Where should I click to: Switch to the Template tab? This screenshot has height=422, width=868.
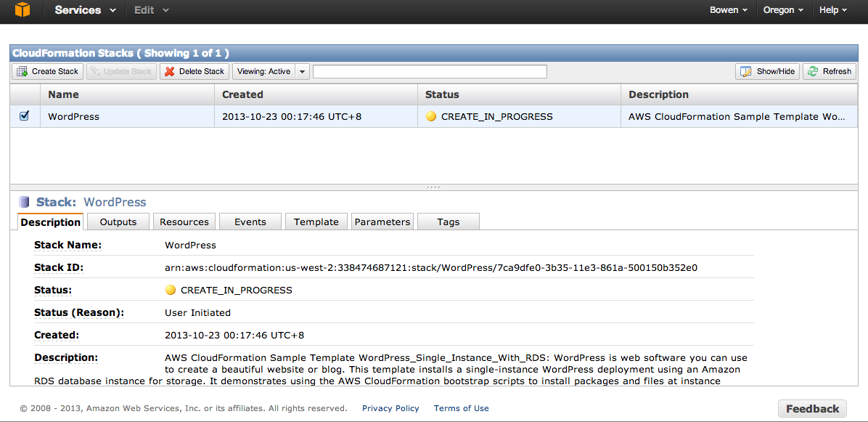tap(316, 222)
